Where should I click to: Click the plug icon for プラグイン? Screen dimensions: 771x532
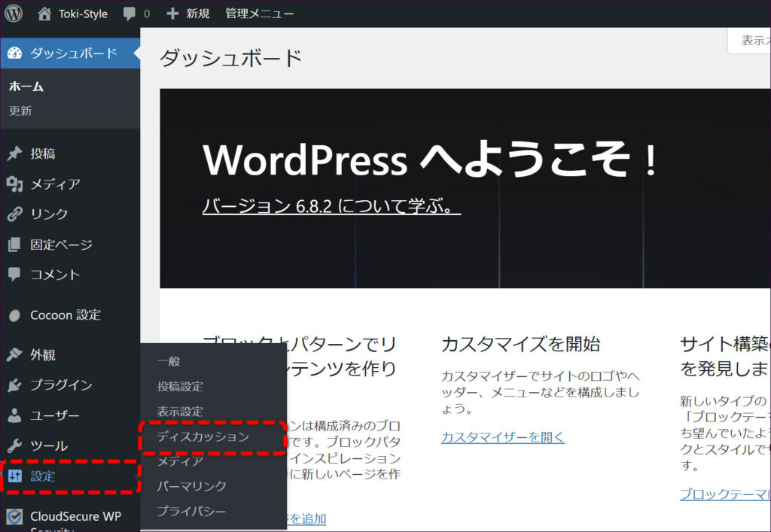14,385
